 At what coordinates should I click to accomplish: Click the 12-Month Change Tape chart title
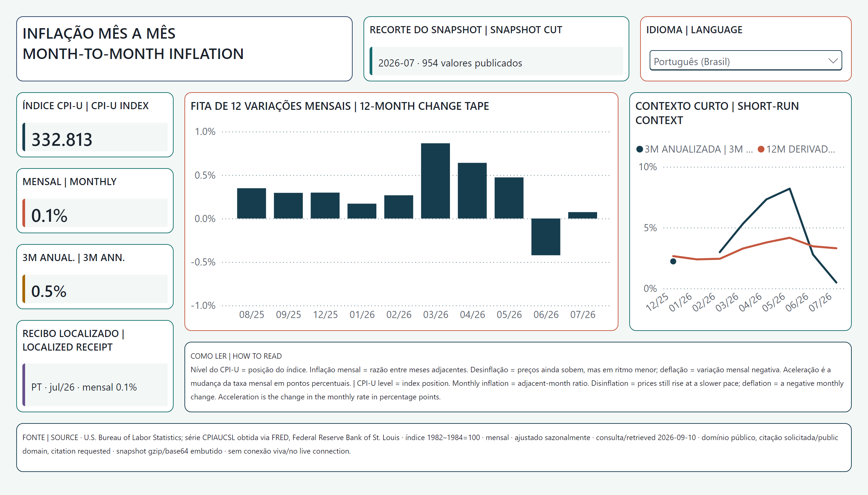[x=340, y=106]
